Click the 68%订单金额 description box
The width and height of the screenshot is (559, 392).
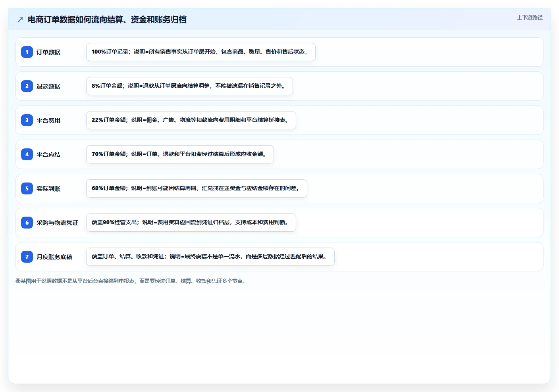pos(197,188)
